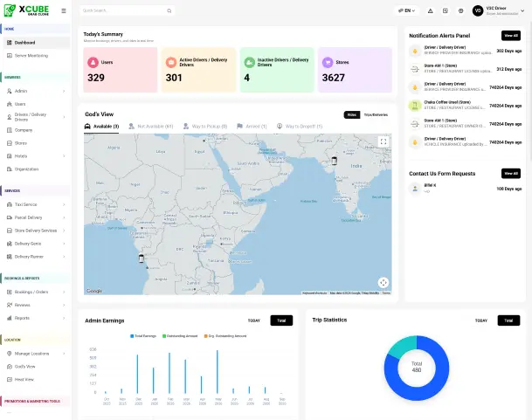Expand the Admin submenu
Viewport: 532px width, 420px height.
(64, 92)
